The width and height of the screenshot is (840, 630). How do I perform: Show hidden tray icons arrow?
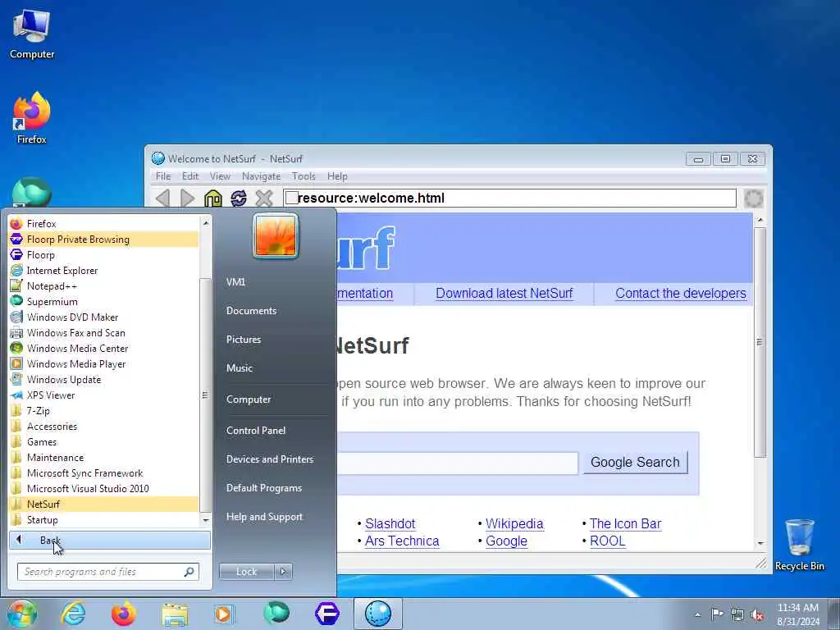click(697, 614)
